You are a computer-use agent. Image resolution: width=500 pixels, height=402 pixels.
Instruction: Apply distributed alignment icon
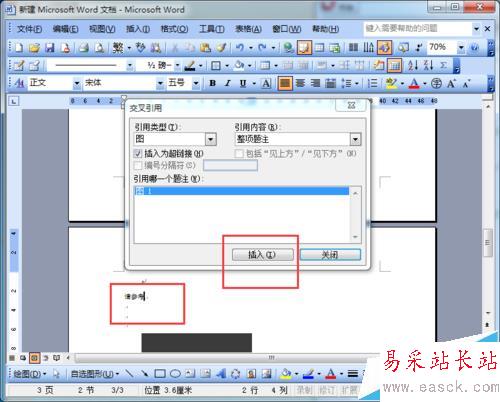[330, 83]
